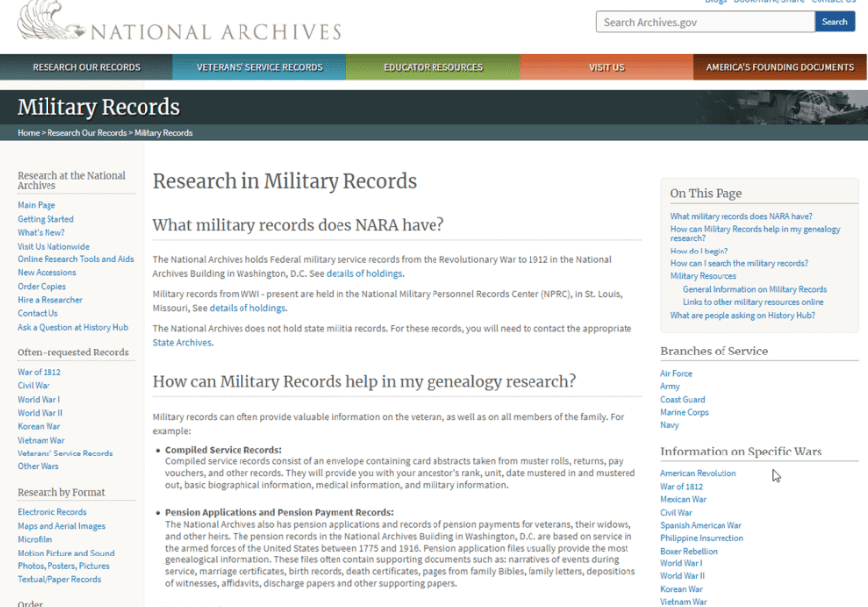Click the Hire a Researcher link

click(49, 300)
